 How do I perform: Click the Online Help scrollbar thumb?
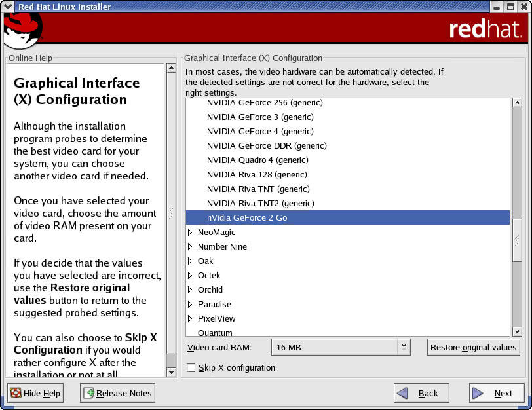172,214
